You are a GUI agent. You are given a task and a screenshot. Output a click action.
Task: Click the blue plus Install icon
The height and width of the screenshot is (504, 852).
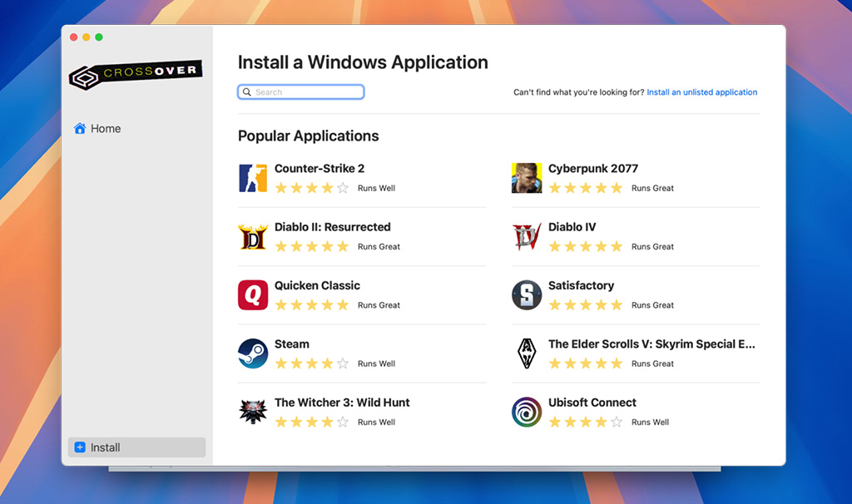click(80, 447)
